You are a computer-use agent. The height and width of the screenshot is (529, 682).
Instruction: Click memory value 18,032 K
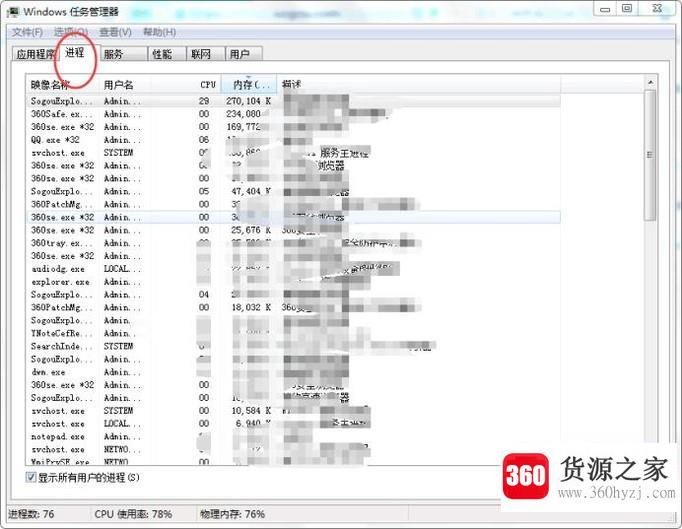[251, 308]
